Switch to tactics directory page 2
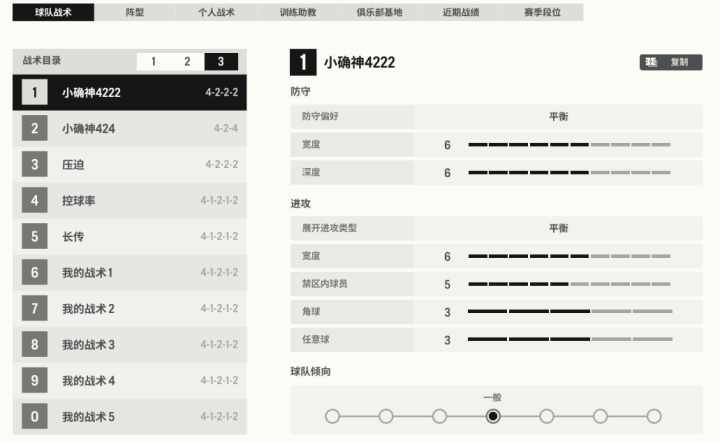Viewport: 720px width, 442px height. [x=187, y=61]
